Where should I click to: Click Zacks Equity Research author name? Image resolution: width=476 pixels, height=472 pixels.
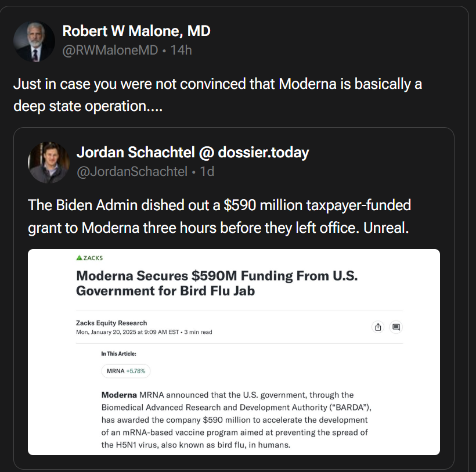click(111, 323)
